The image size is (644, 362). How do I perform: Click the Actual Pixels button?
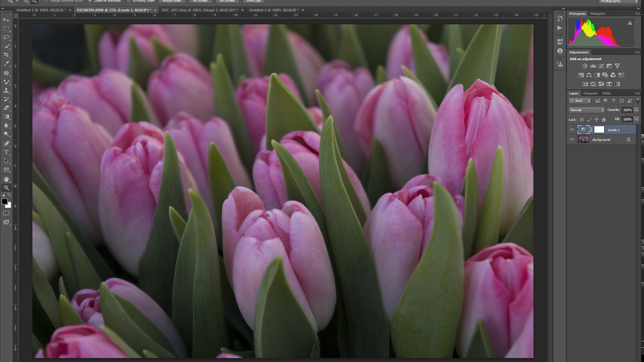171,2
